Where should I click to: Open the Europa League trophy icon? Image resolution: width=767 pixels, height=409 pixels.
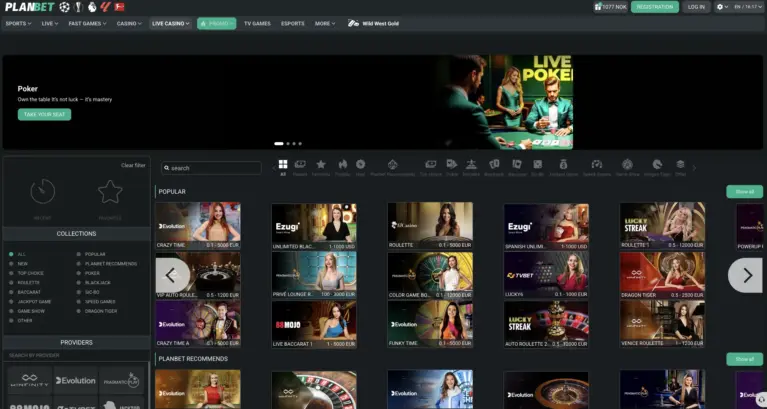[78, 7]
